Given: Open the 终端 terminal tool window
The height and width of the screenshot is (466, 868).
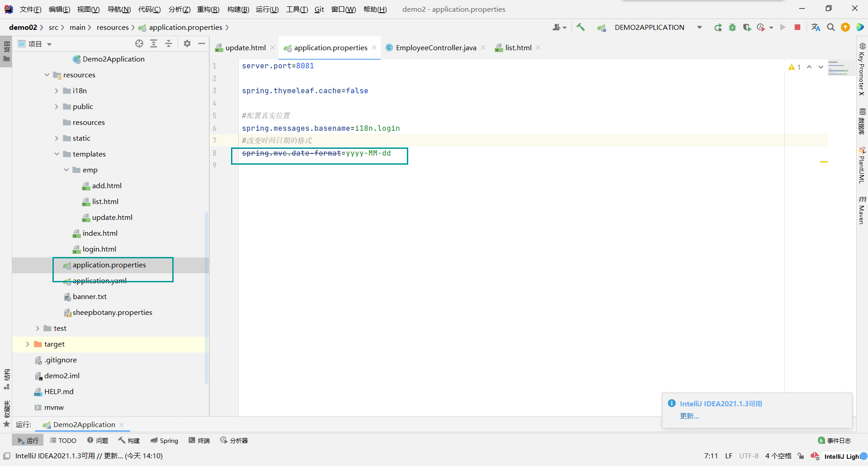Looking at the screenshot, I should pos(199,440).
